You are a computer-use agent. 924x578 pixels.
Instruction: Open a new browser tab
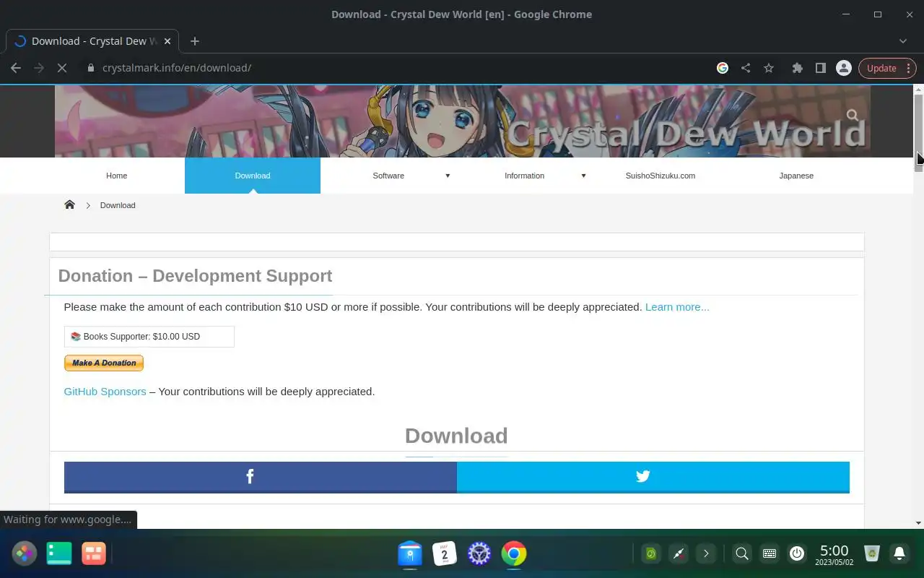click(194, 41)
